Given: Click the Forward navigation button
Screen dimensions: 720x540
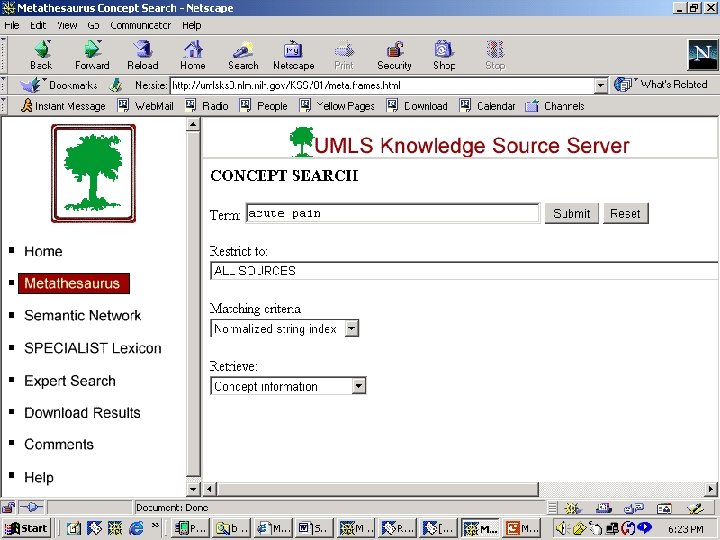Looking at the screenshot, I should coord(92,55).
